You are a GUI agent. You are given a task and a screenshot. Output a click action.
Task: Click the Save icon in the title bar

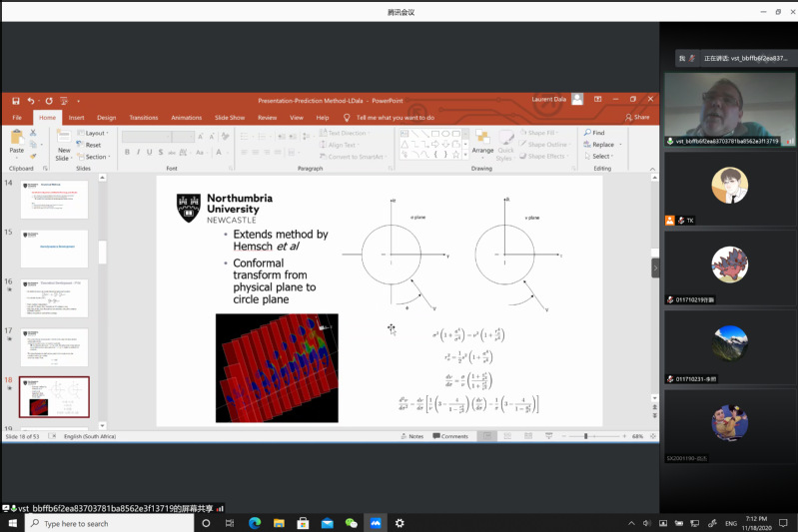point(15,100)
